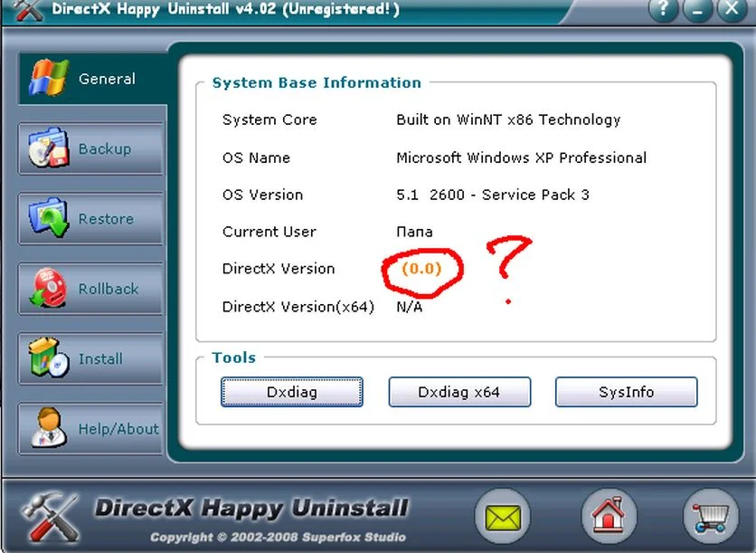Open the red house homepage icon
Screen dimensions: 756x553
pos(609,518)
